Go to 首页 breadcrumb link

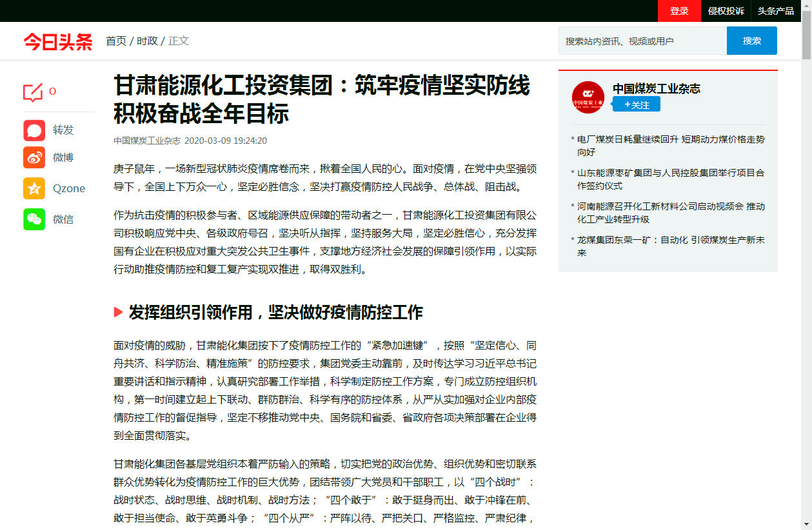tap(116, 41)
